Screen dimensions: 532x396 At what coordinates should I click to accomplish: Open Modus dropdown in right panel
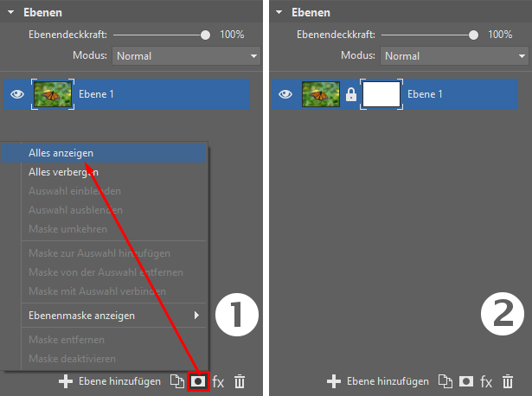coord(454,56)
